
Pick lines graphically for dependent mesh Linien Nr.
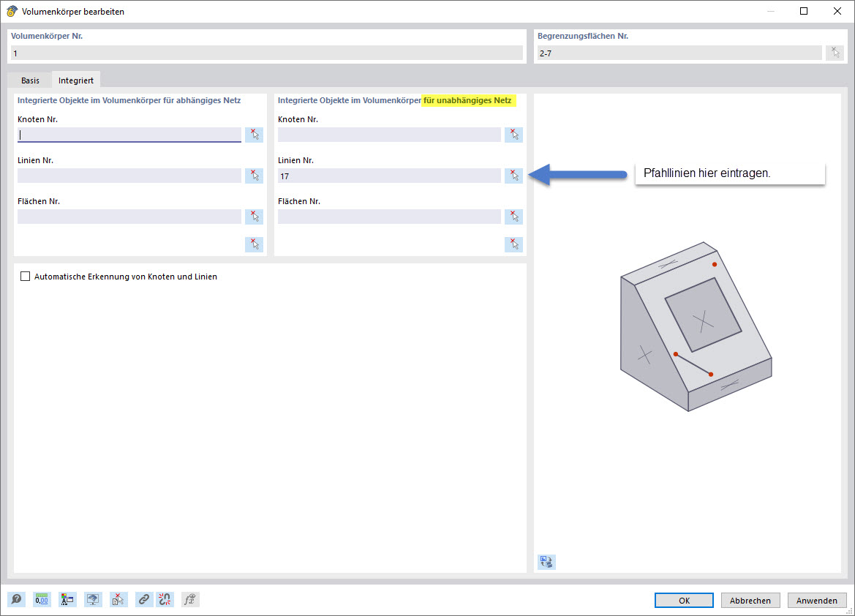click(254, 176)
